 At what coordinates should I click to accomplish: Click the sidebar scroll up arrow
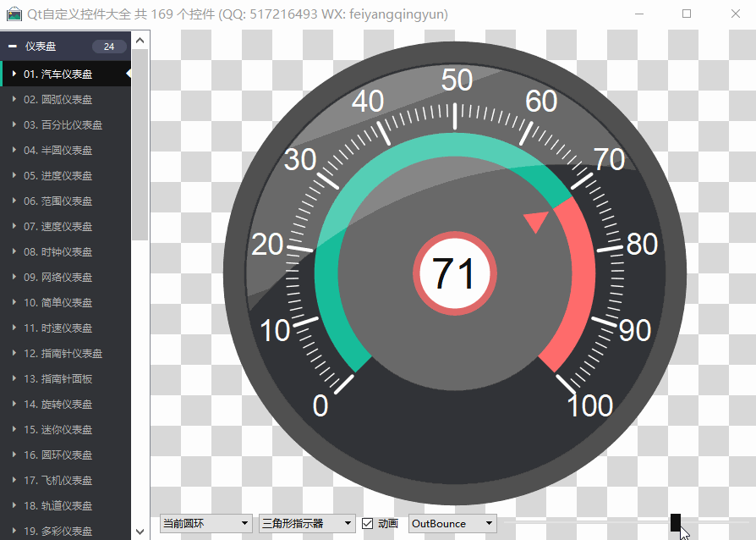coord(140,41)
